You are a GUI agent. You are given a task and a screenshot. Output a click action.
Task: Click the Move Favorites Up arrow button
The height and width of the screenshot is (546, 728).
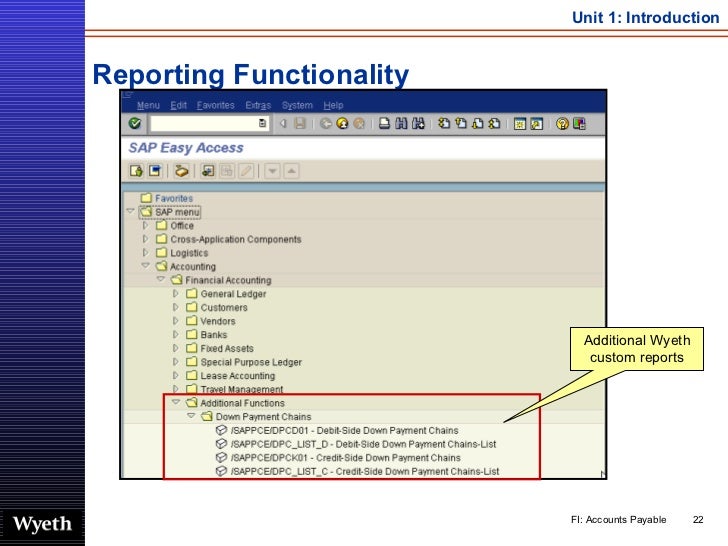292,171
